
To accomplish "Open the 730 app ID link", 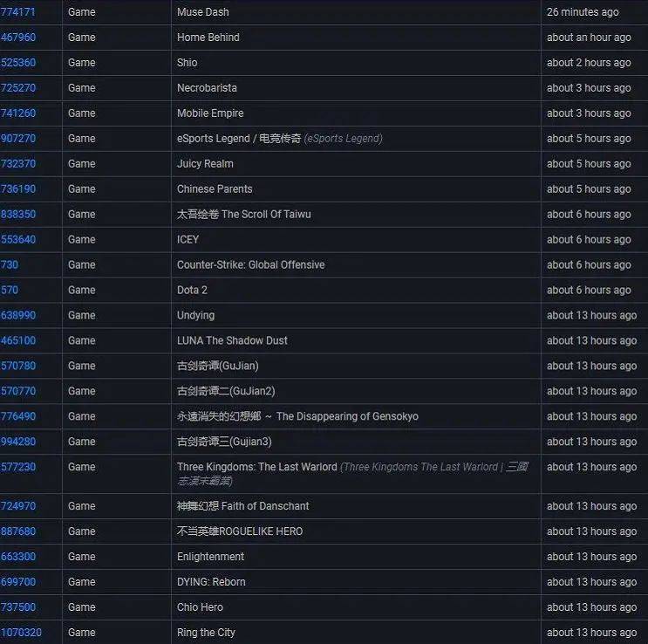I will [10, 265].
